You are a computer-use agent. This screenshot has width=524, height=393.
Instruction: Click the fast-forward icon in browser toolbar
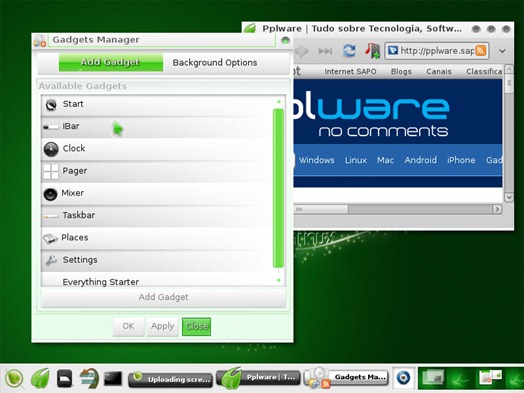pos(325,51)
